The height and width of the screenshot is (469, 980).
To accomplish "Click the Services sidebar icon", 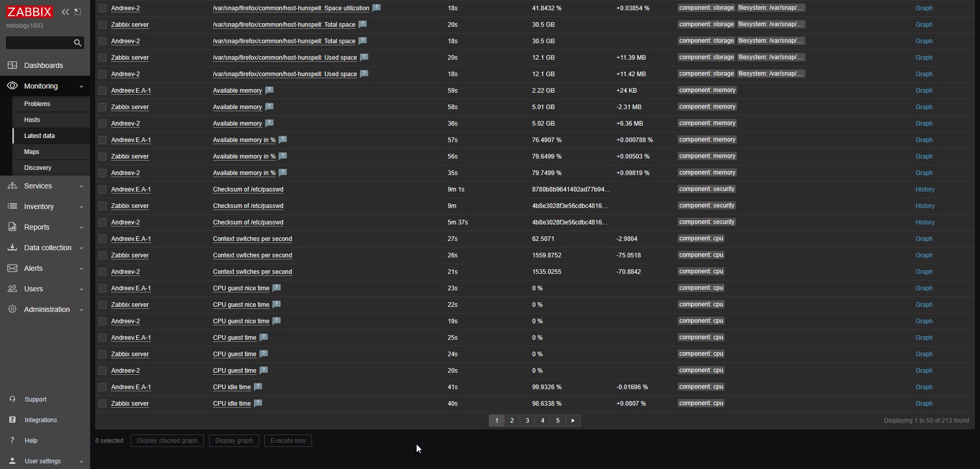I will (12, 186).
